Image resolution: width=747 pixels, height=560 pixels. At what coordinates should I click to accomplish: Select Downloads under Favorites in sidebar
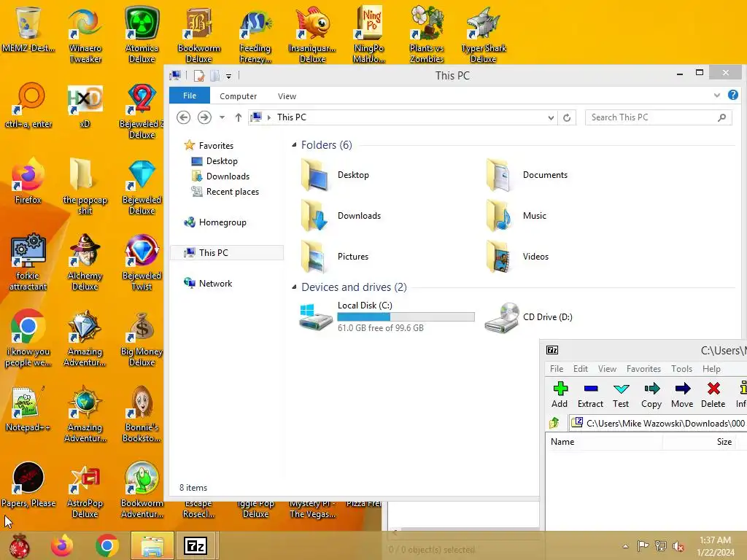click(x=228, y=176)
